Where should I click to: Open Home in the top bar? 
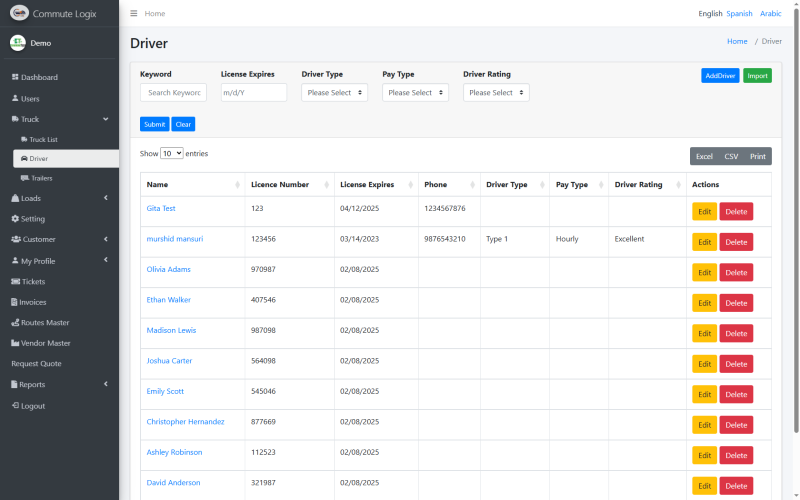155,13
